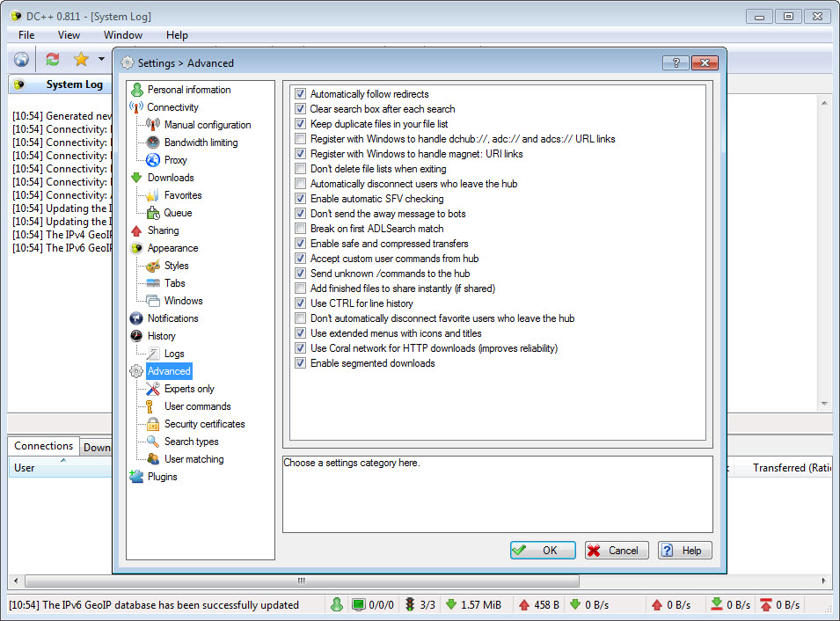The image size is (840, 621).
Task: Select the Sharing red arrow icon
Action: click(x=136, y=230)
